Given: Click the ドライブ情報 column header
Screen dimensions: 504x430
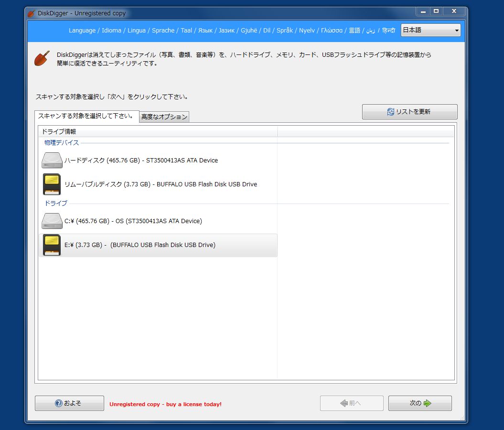Looking at the screenshot, I should pyautogui.click(x=158, y=131).
